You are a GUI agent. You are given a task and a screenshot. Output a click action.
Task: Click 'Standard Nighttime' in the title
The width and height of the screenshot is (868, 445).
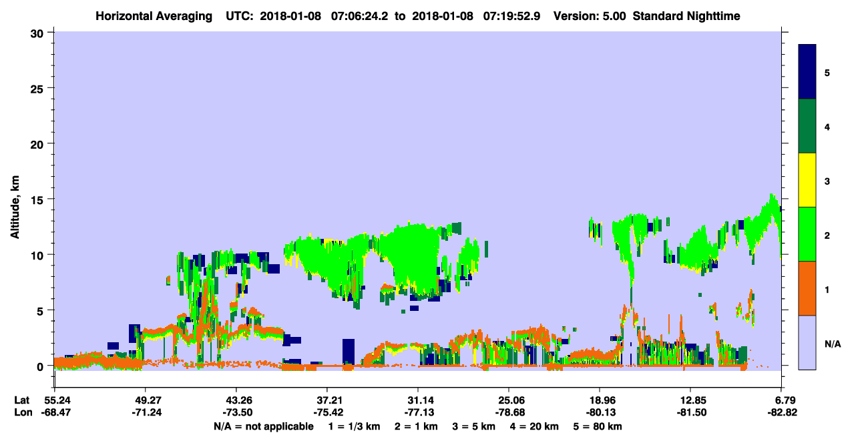point(686,15)
